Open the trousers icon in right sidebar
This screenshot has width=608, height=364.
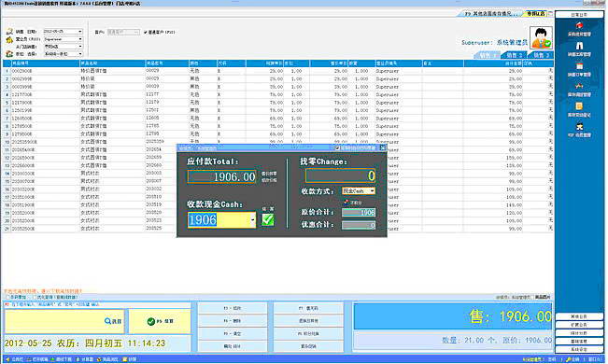579,46
